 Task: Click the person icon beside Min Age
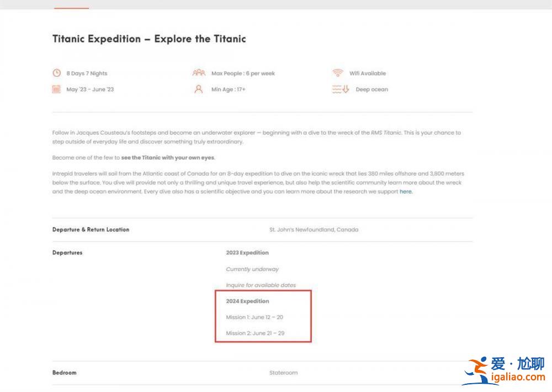[x=199, y=89]
